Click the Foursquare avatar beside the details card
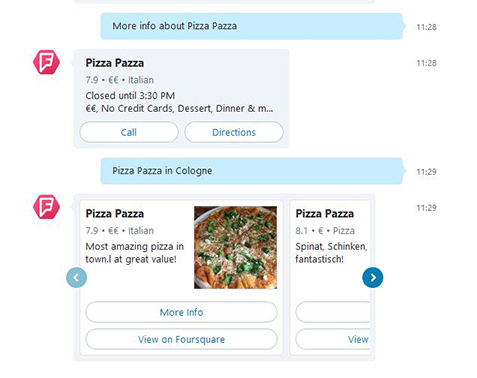477x378 pixels. tap(46, 62)
